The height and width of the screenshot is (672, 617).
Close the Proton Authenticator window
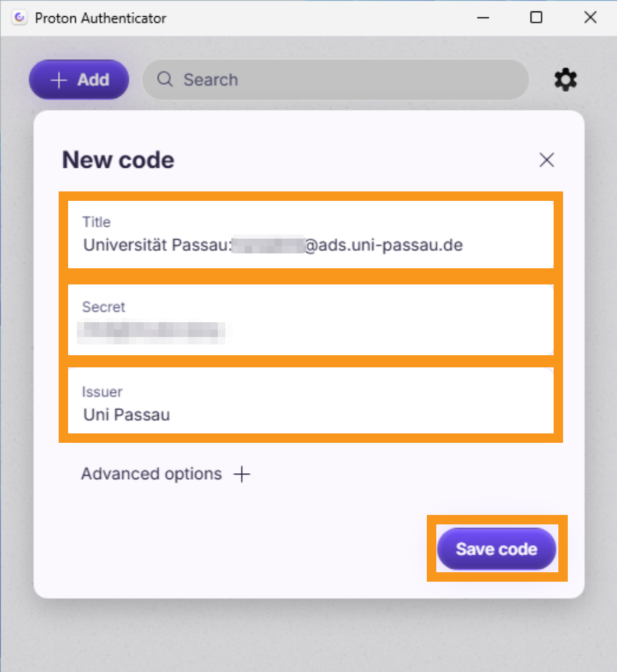pos(590,18)
